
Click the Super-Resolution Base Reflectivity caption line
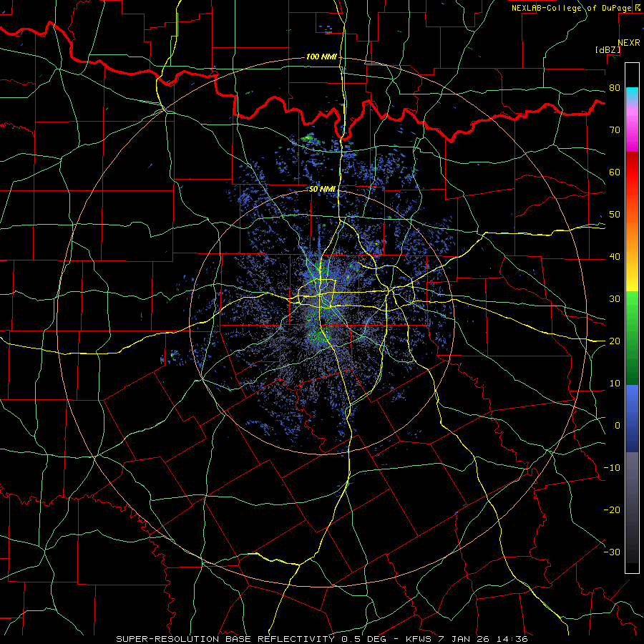tap(322, 639)
